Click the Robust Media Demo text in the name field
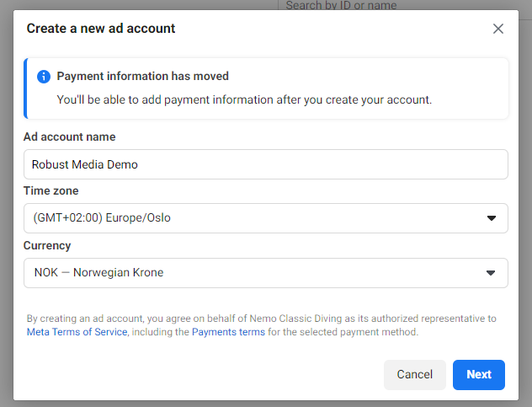The image size is (532, 407). 85,164
